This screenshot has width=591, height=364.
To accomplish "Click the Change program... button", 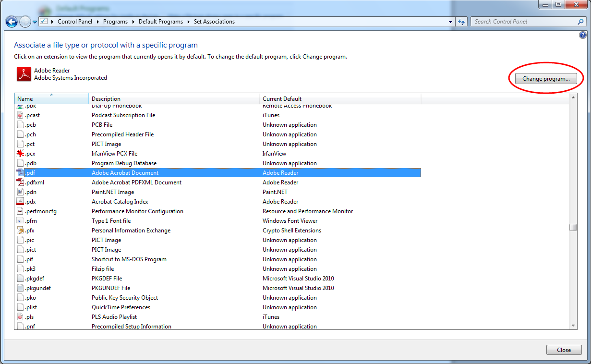I will [546, 78].
